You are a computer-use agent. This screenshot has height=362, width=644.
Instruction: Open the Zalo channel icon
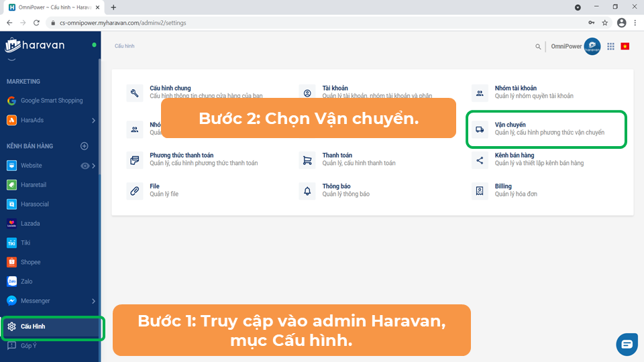coord(11,281)
